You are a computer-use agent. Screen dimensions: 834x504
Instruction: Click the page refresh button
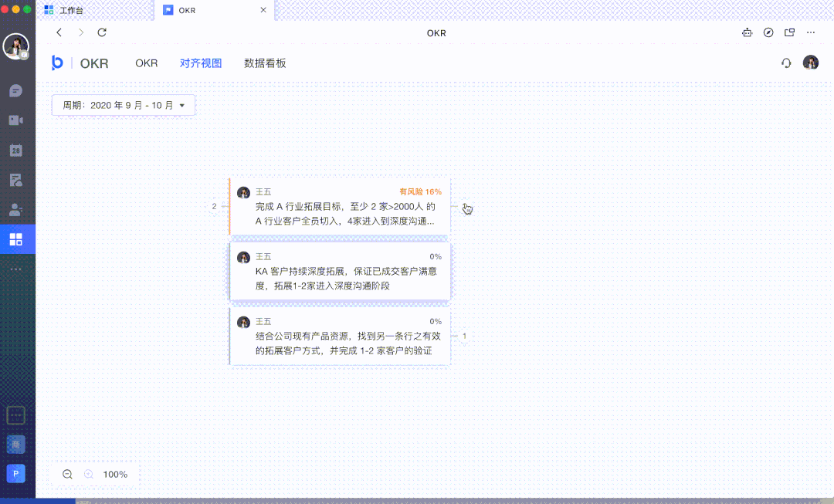tap(102, 33)
